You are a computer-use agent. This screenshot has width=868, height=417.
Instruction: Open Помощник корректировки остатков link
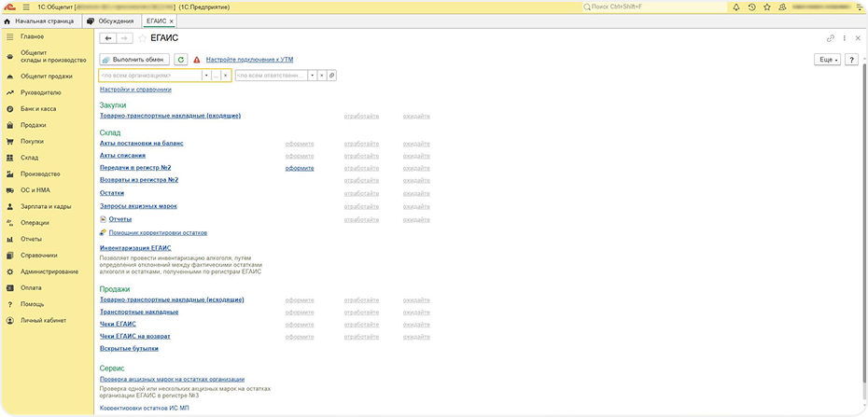tap(158, 233)
